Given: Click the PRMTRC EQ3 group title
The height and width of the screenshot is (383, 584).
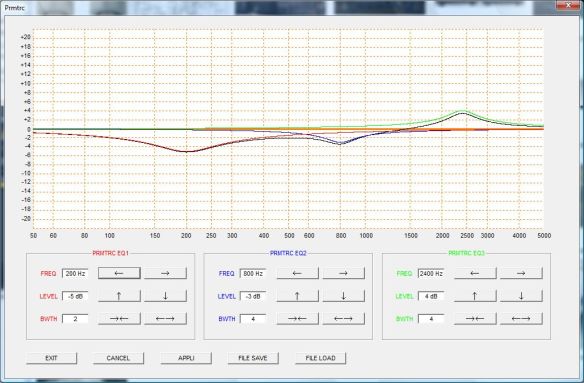Looking at the screenshot, I should (x=466, y=253).
